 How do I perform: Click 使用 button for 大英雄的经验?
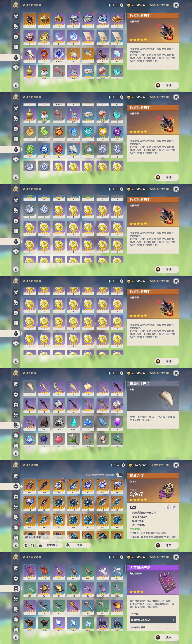coord(167,637)
